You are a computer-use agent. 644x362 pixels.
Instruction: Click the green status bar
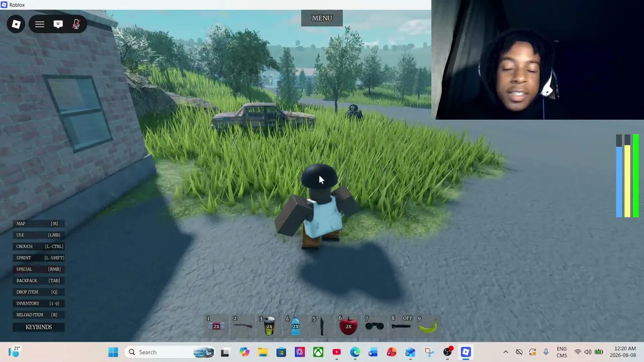pyautogui.click(x=636, y=176)
